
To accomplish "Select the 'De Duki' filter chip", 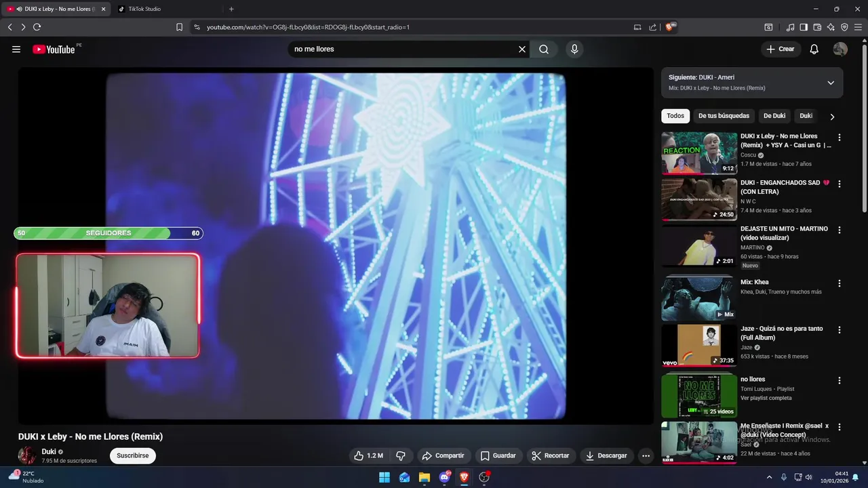I will tap(774, 116).
